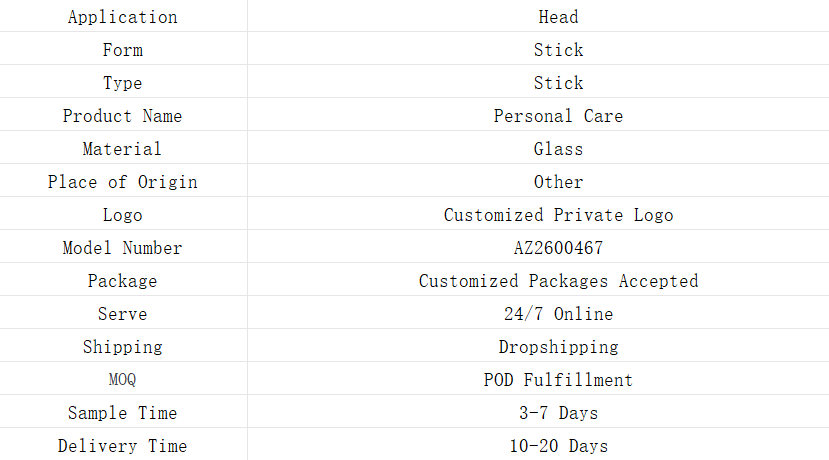The width and height of the screenshot is (829, 460).
Task: Click the 3-7 Days sample time
Action: (x=558, y=413)
